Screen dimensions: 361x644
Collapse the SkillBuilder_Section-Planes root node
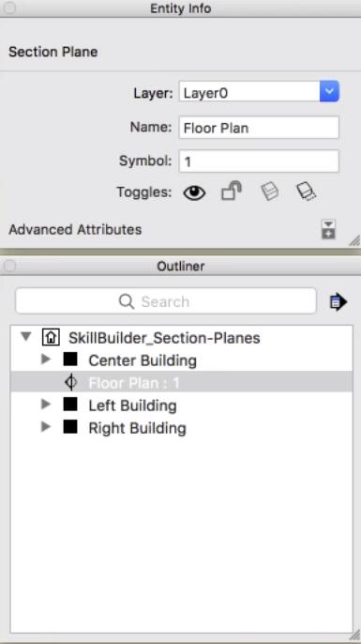pos(26,337)
